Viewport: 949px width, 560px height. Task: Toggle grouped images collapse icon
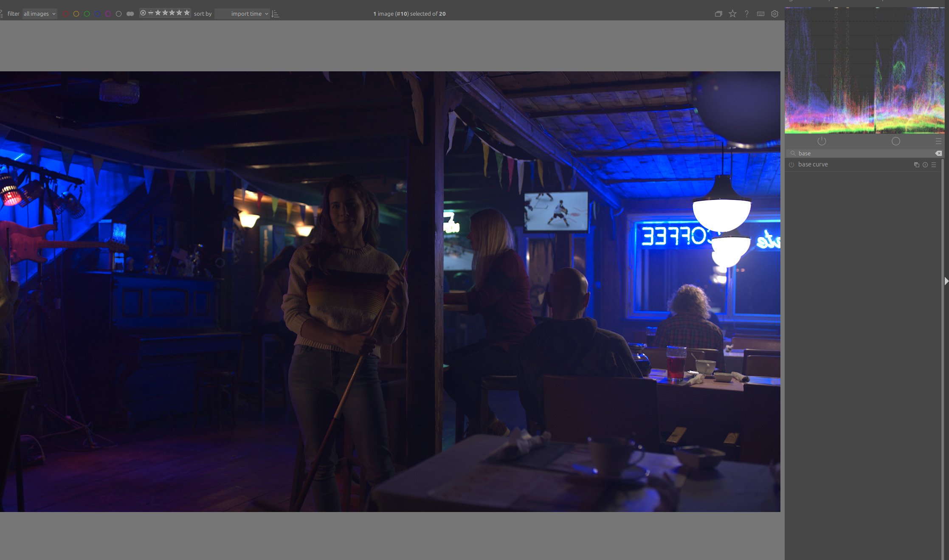[718, 14]
